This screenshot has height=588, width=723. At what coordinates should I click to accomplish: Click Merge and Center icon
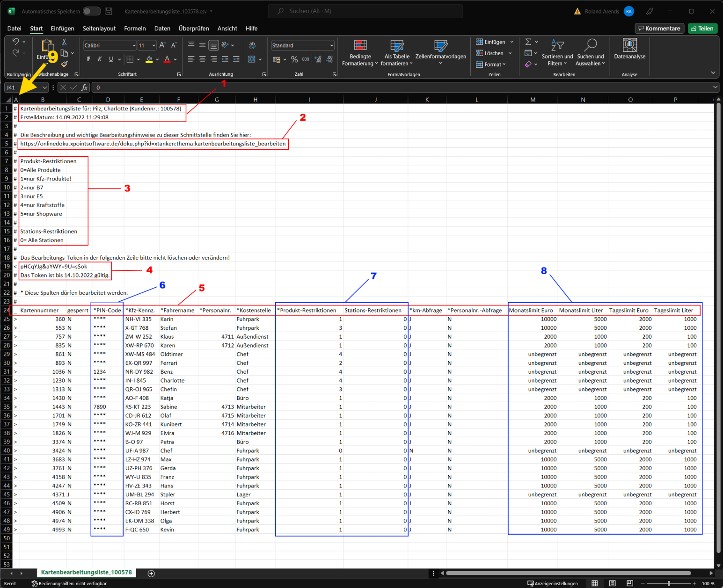(252, 59)
